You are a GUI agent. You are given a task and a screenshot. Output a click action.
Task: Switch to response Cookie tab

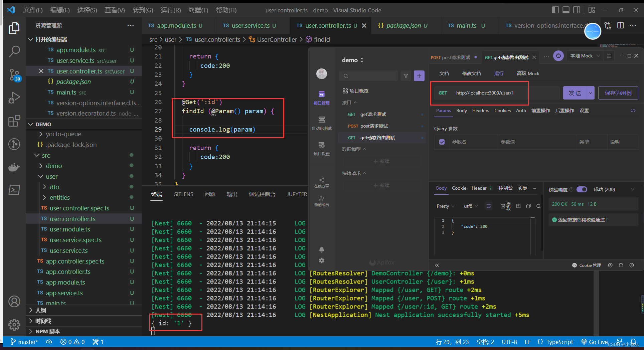(x=459, y=188)
